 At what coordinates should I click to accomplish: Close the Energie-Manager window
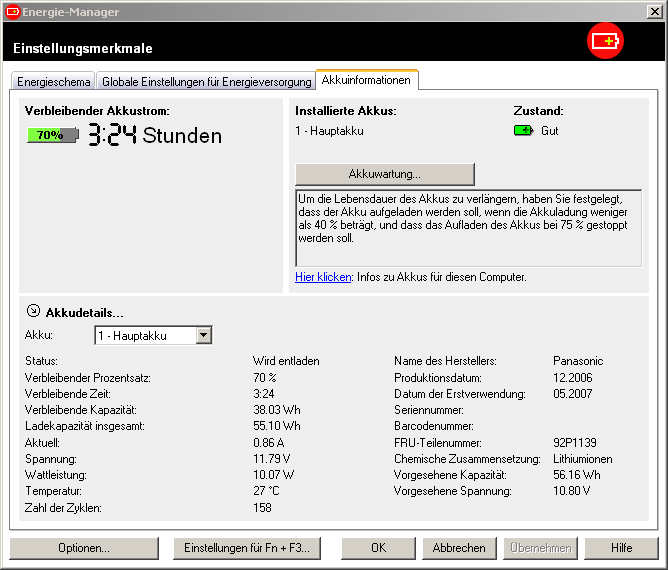click(x=654, y=12)
